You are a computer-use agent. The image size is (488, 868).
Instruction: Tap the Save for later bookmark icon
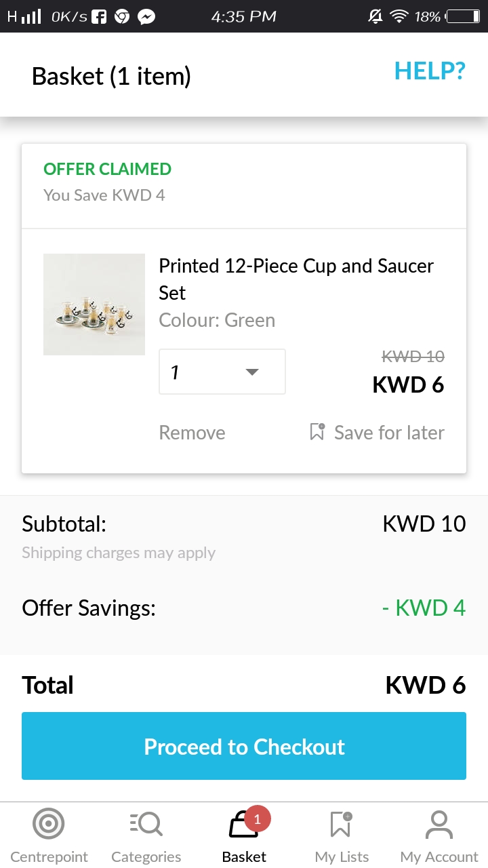click(x=317, y=432)
